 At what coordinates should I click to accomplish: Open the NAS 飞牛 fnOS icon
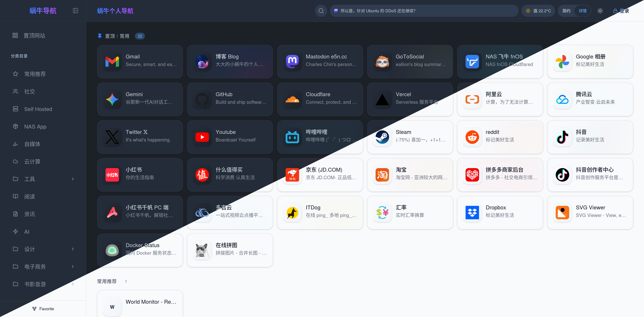click(x=472, y=62)
